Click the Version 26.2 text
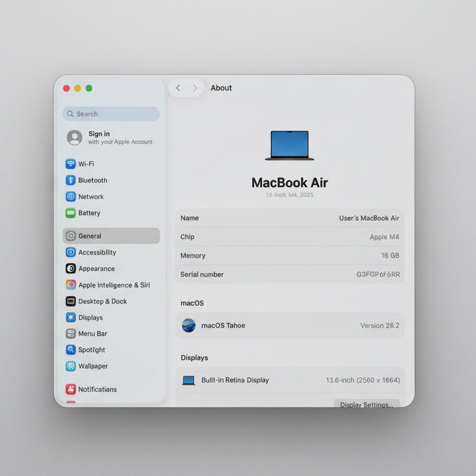This screenshot has width=476, height=476. [380, 326]
